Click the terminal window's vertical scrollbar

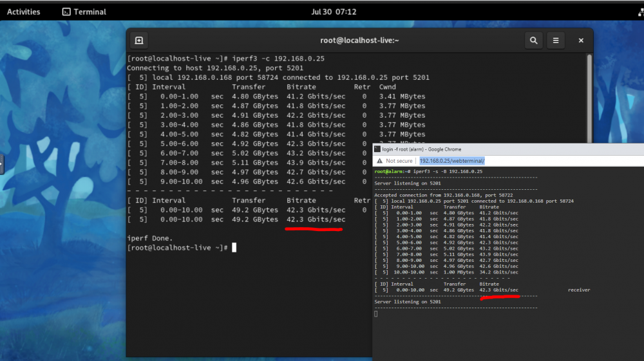(589, 98)
